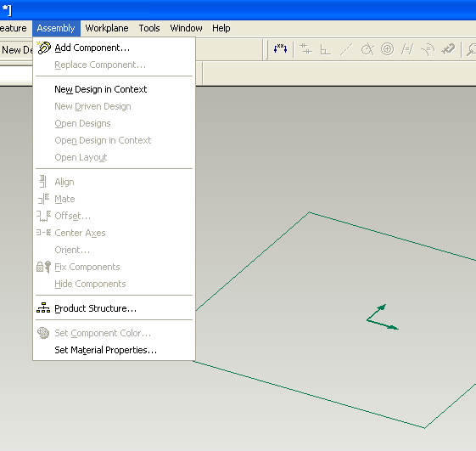Choose Orient... menu entry
The width and height of the screenshot is (476, 451).
click(115, 250)
